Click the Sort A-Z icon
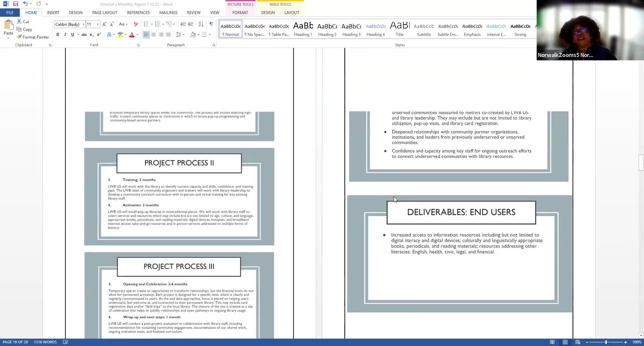The image size is (644, 346). point(201,24)
